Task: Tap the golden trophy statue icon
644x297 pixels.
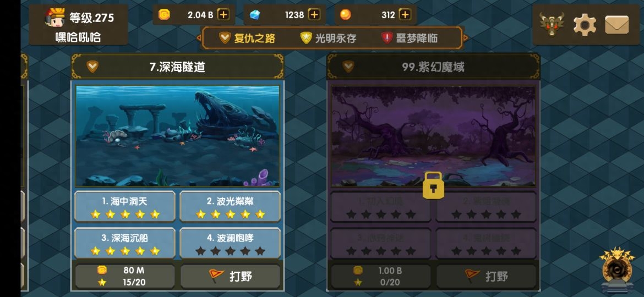Action: coord(617,270)
